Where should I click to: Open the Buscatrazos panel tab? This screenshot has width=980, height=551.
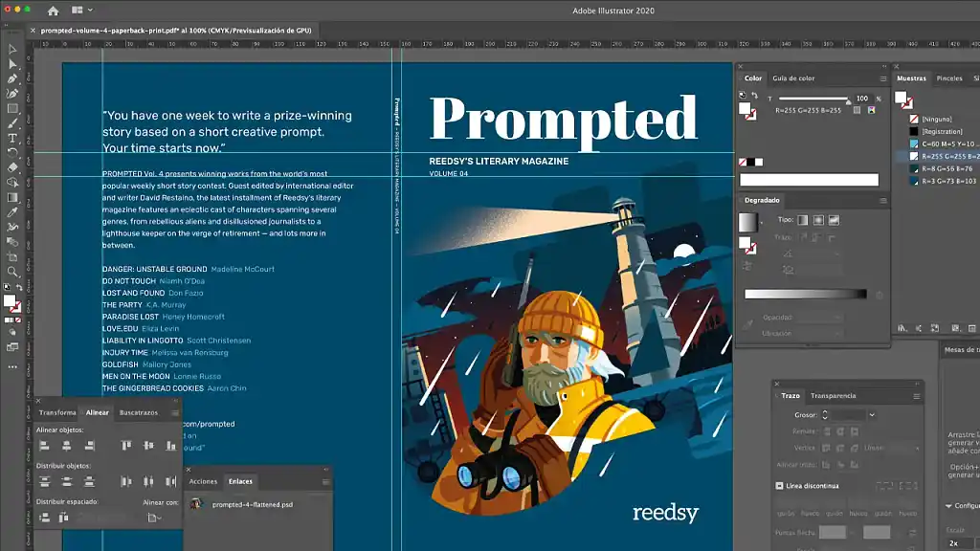[x=138, y=413]
